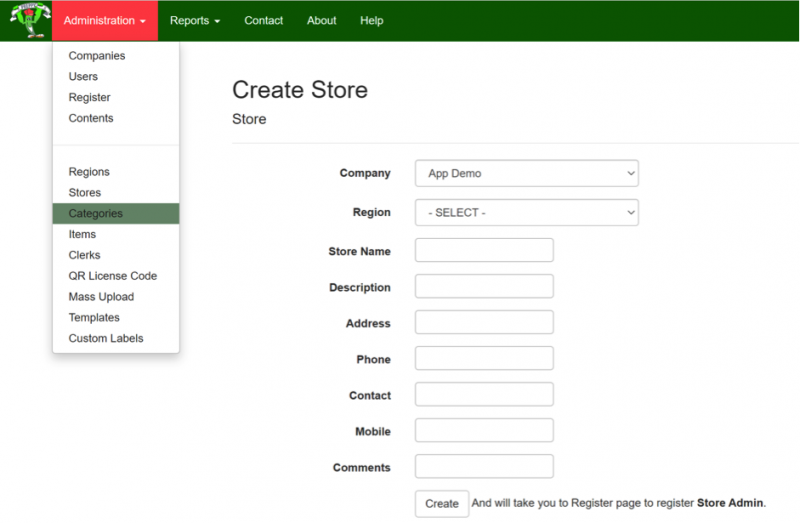Focus the Comments input field
This screenshot has width=800, height=523.
point(484,466)
